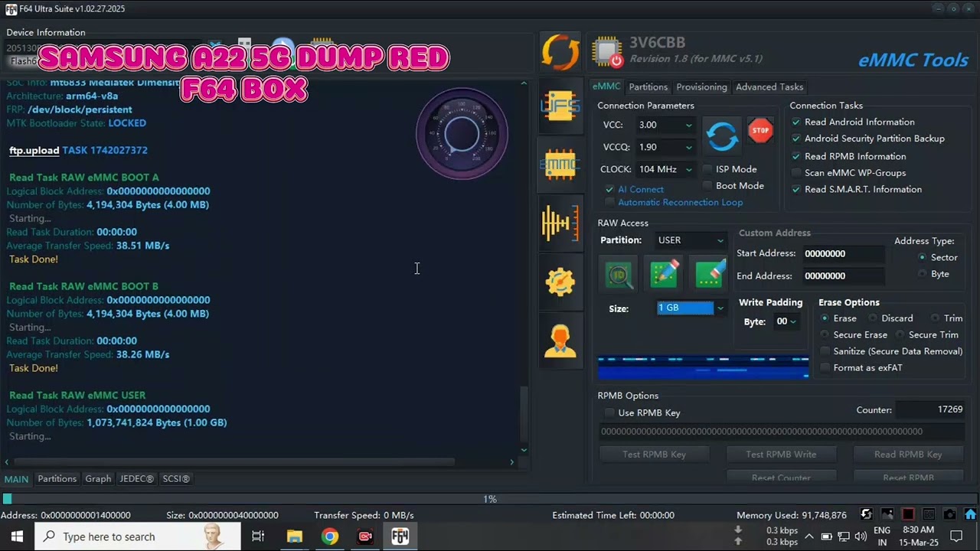Toggle Android Security Partition Backup checkbox
This screenshot has width=980, height=551.
[796, 139]
